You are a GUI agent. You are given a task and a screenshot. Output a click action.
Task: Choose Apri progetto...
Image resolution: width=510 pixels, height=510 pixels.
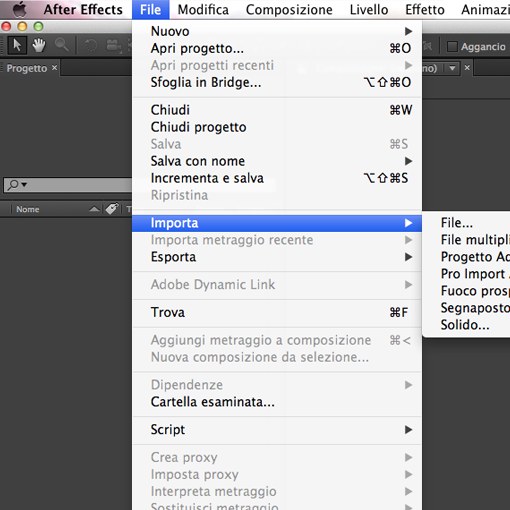(277, 48)
